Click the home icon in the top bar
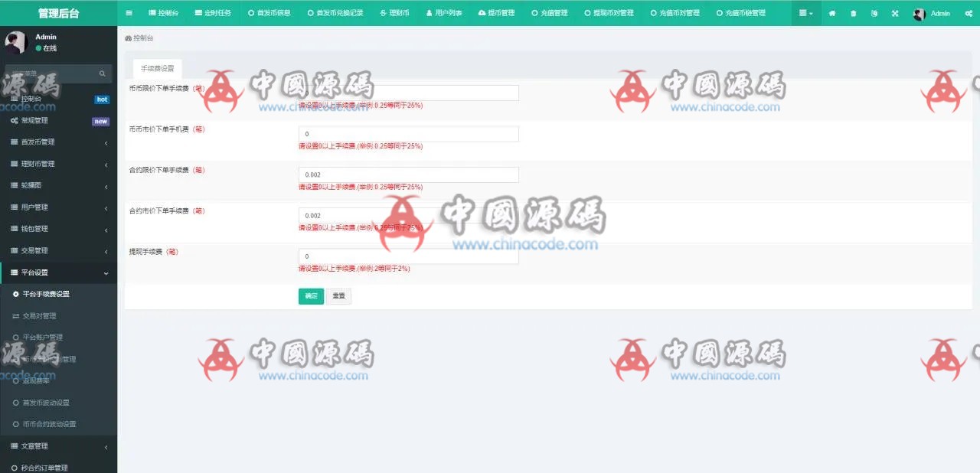This screenshot has width=980, height=473. tap(831, 13)
